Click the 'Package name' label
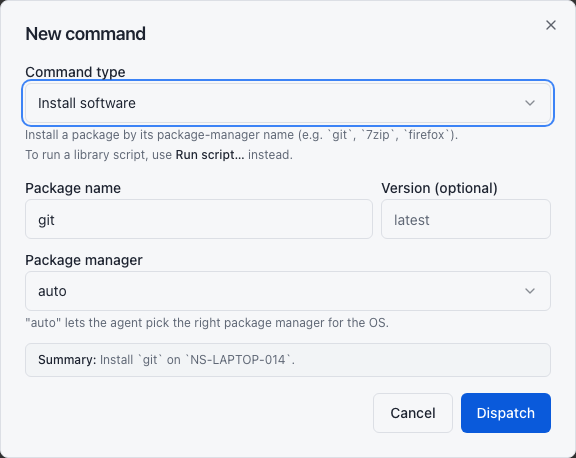The width and height of the screenshot is (576, 458). [73, 188]
